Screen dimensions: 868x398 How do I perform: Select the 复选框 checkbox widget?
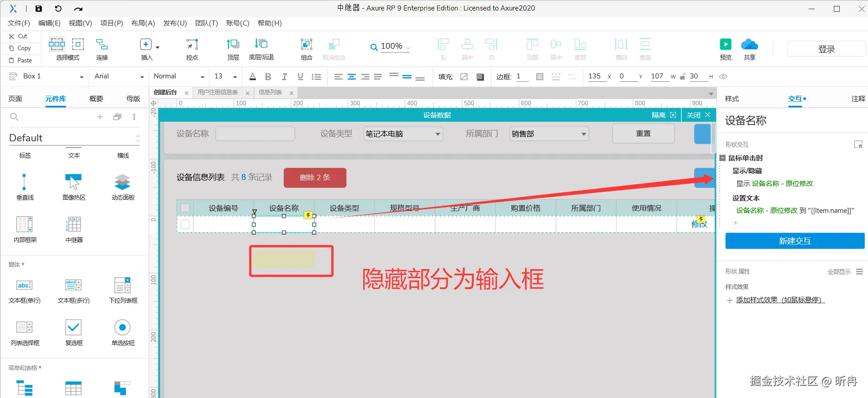point(73,333)
